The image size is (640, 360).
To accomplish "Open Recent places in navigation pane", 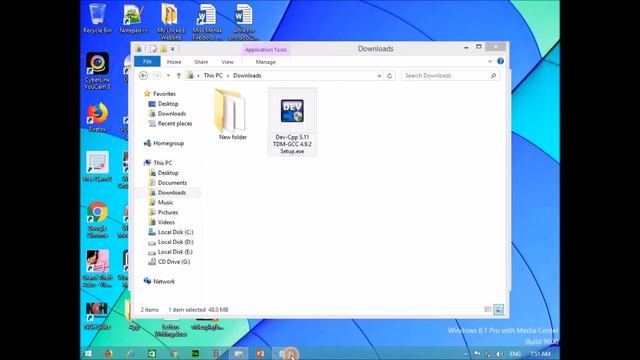I will click(175, 123).
